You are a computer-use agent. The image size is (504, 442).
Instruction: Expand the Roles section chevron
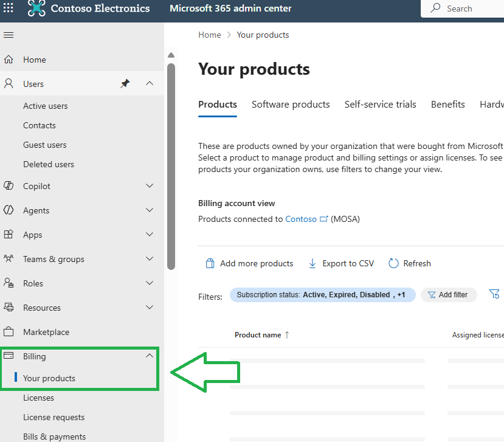coord(150,283)
